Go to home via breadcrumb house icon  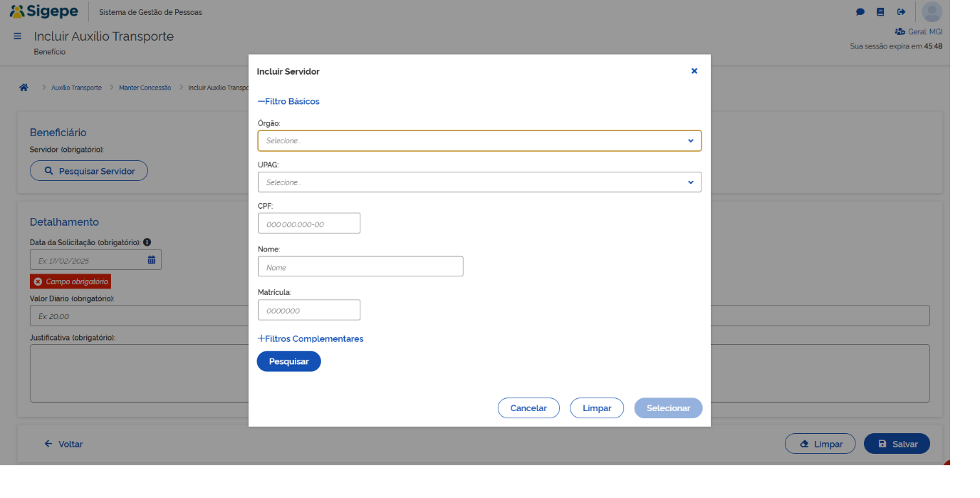click(x=24, y=88)
